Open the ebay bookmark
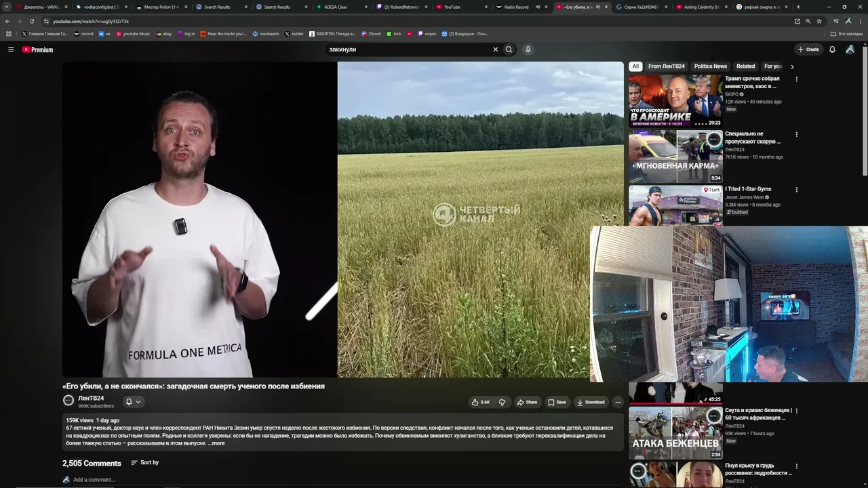 [163, 33]
